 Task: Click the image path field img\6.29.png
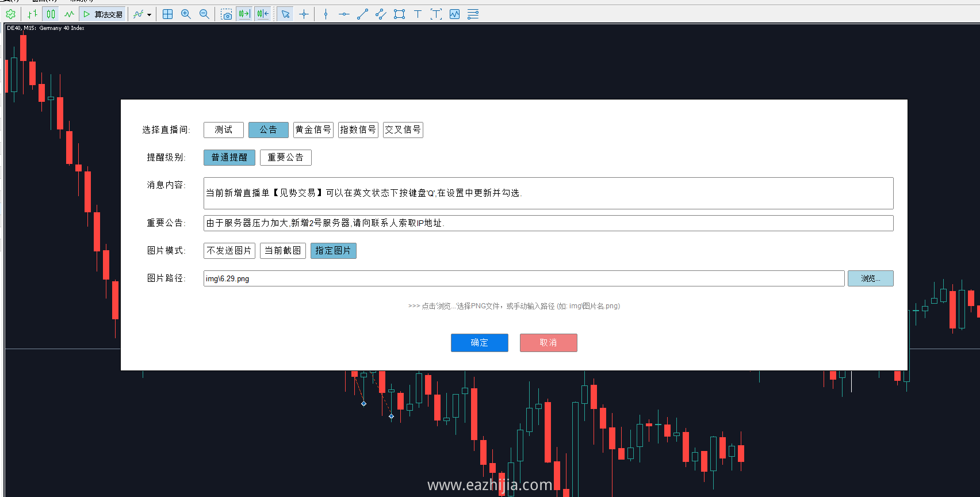pyautogui.click(x=524, y=278)
